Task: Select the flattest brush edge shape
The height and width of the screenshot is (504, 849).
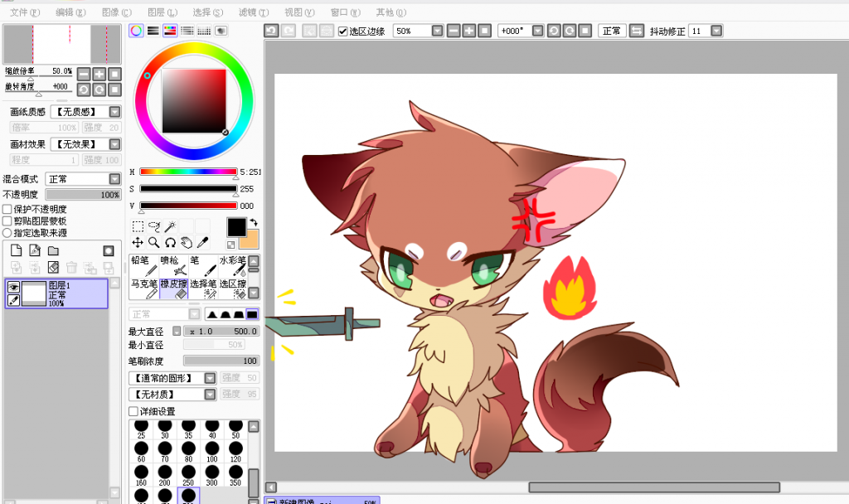Action: pyautogui.click(x=252, y=314)
